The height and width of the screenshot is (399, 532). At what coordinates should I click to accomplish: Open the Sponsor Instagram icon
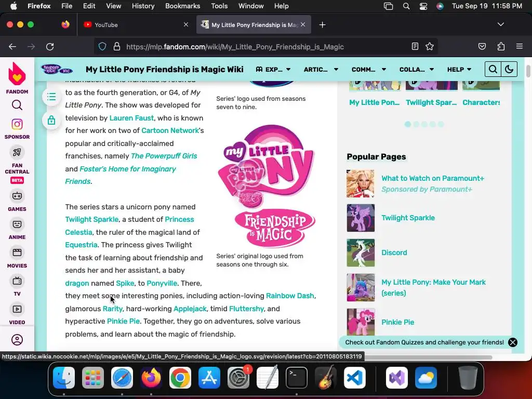pos(17,124)
